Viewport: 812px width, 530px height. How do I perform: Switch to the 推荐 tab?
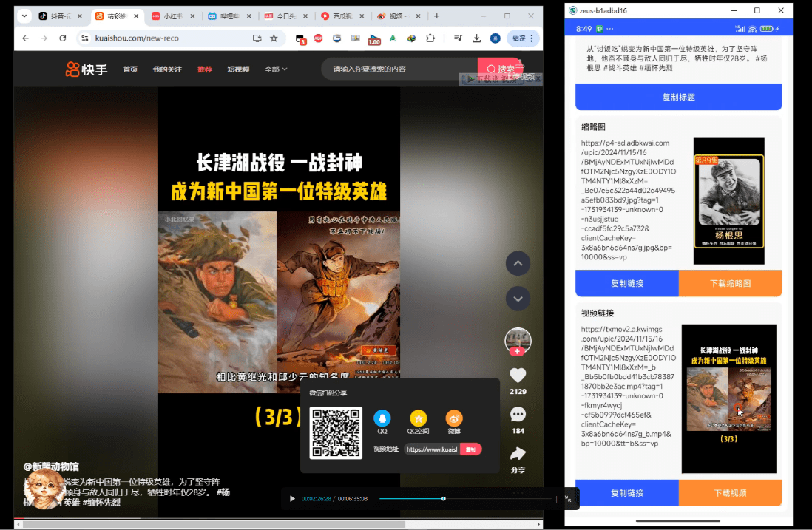click(205, 68)
